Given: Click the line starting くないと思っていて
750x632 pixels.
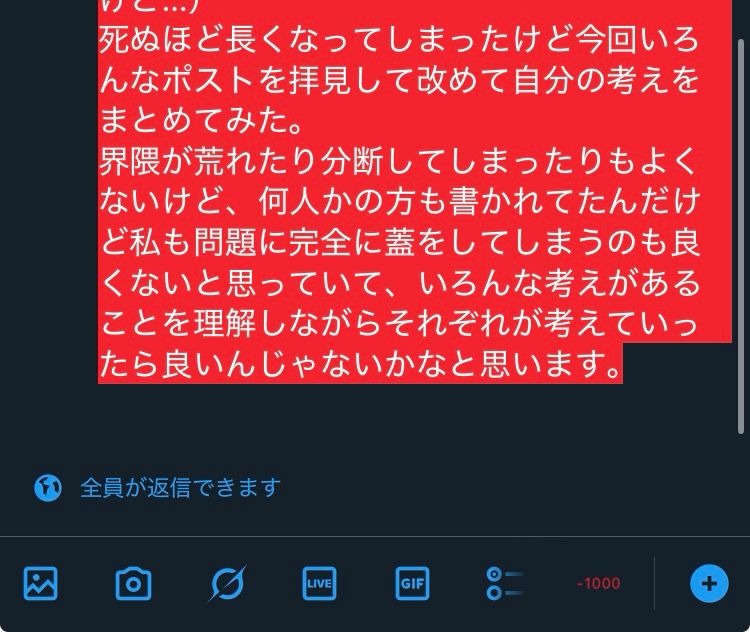Looking at the screenshot, I should click(400, 284).
